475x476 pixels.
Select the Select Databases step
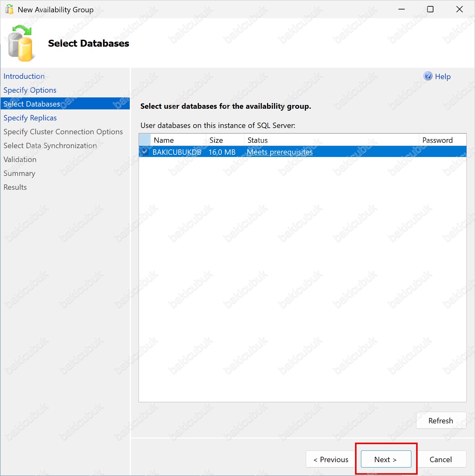(x=65, y=104)
